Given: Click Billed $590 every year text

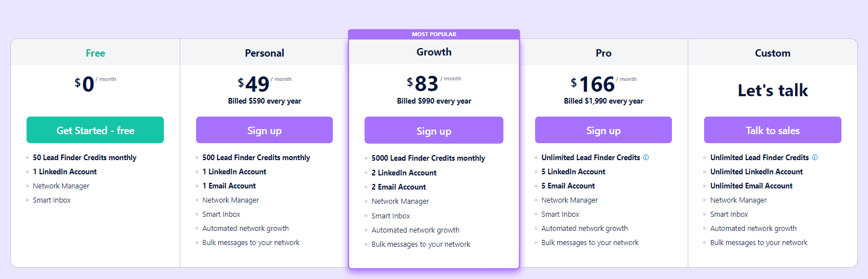Looking at the screenshot, I should click(x=264, y=101).
